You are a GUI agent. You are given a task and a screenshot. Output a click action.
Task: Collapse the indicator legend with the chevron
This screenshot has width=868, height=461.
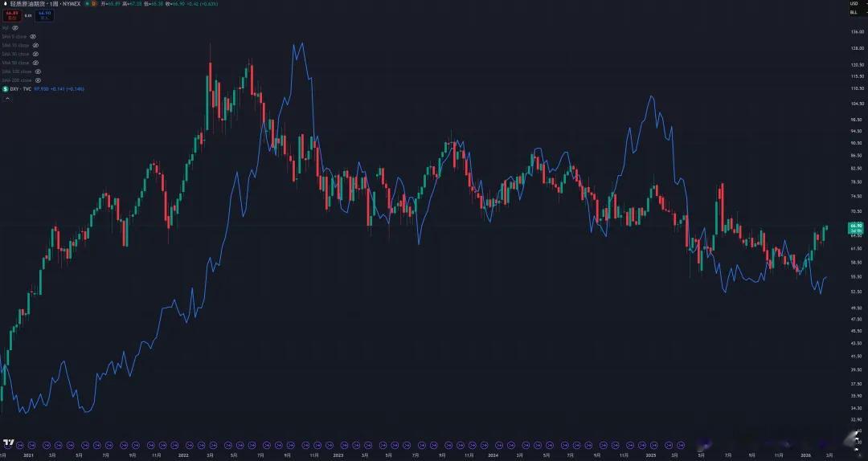(8, 99)
